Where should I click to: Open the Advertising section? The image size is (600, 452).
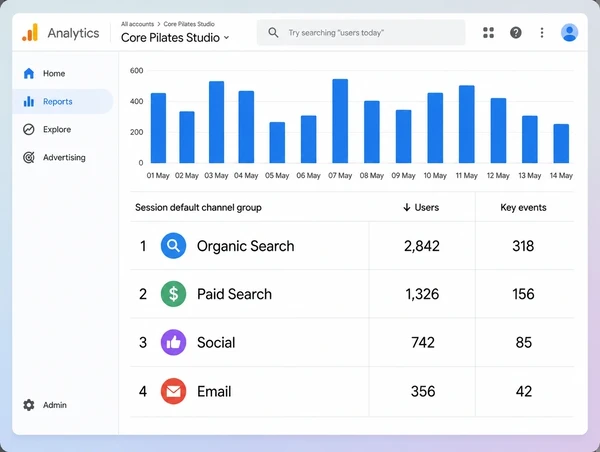63,157
